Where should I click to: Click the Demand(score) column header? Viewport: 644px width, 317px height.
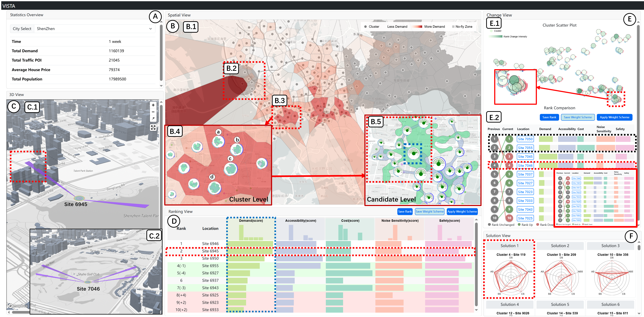point(251,220)
